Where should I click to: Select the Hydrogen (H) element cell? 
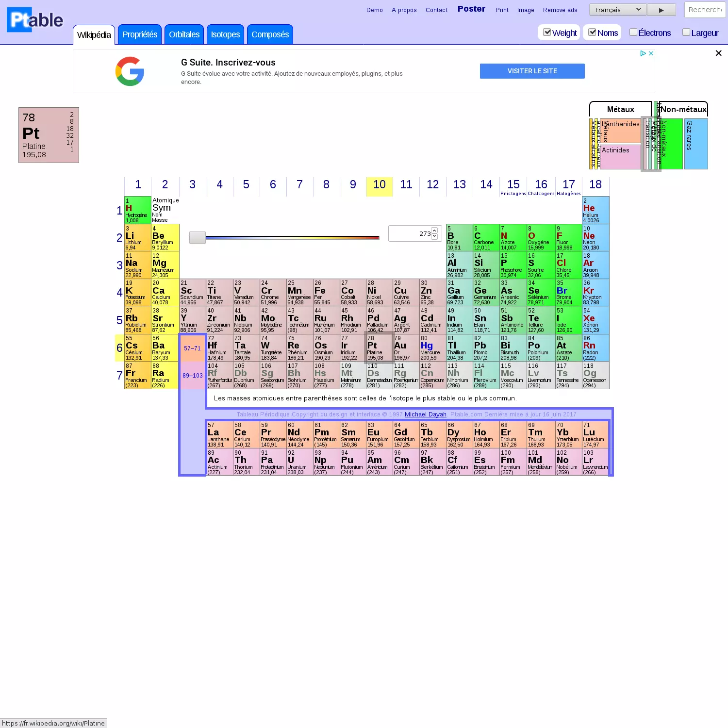(137, 210)
